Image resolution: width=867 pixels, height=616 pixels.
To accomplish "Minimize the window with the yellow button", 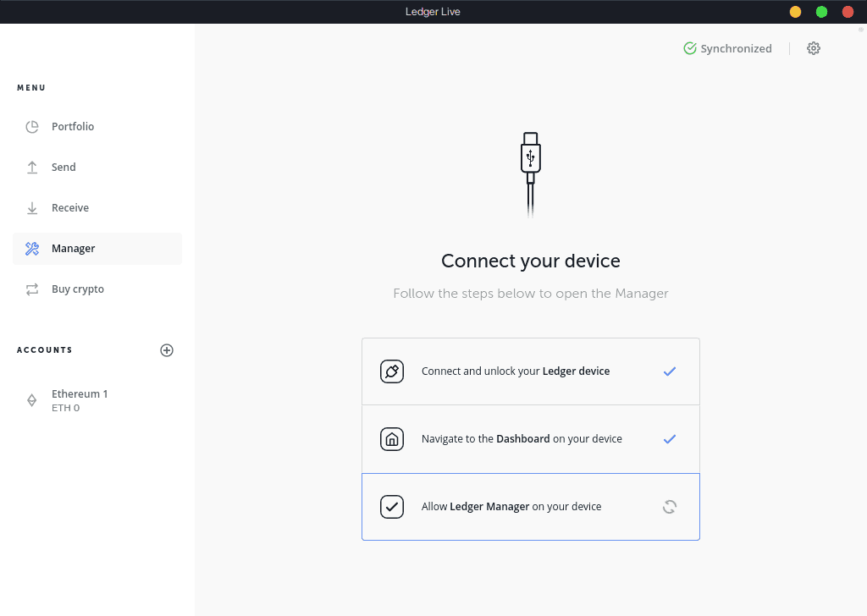I will (795, 12).
